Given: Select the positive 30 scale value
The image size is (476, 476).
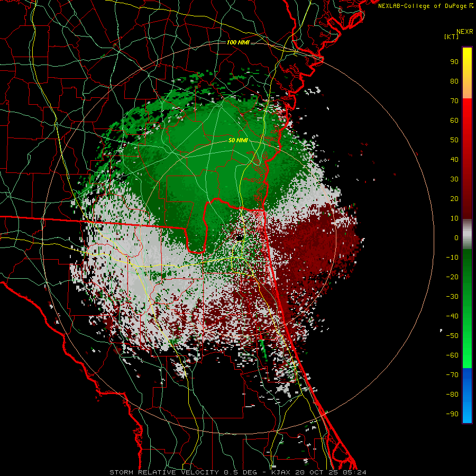Looking at the screenshot, I should pyautogui.click(x=454, y=179).
